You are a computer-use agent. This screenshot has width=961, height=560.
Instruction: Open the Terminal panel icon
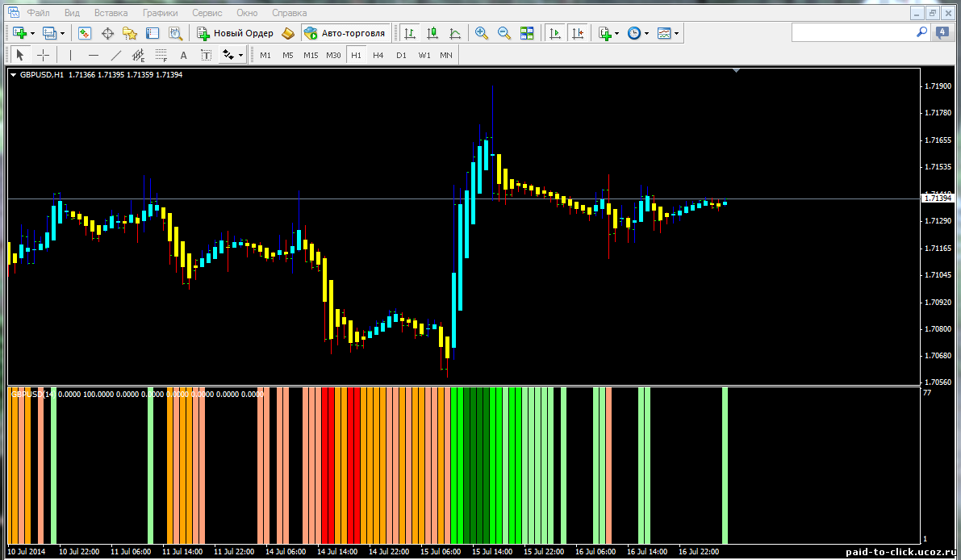point(152,33)
